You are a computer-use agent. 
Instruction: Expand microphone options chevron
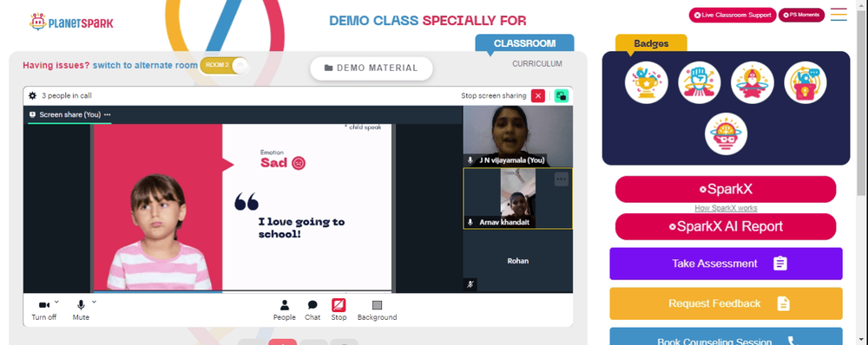coord(94,302)
